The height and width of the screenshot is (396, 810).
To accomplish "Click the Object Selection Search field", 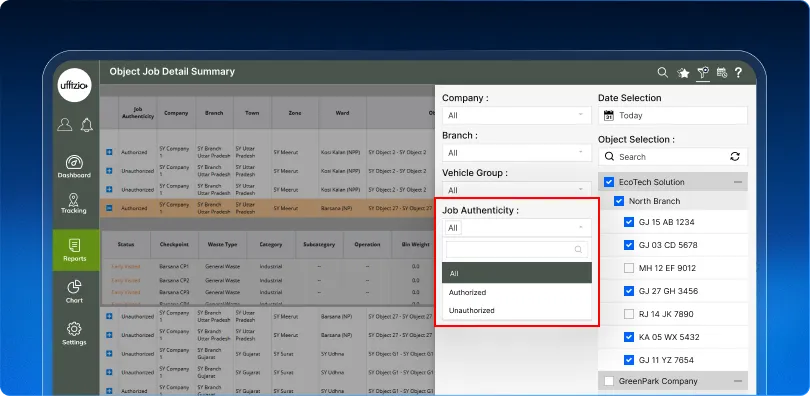I will click(x=673, y=156).
